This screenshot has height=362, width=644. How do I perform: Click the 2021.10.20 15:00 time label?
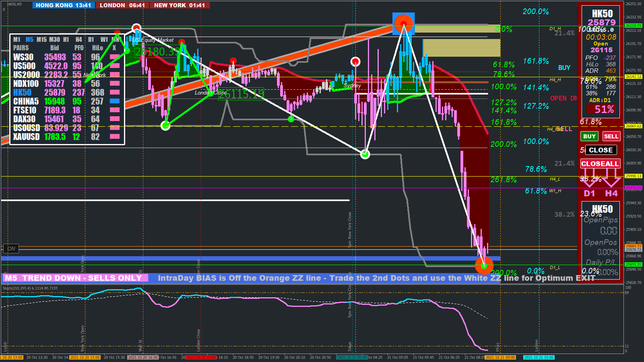pyautogui.click(x=85, y=357)
